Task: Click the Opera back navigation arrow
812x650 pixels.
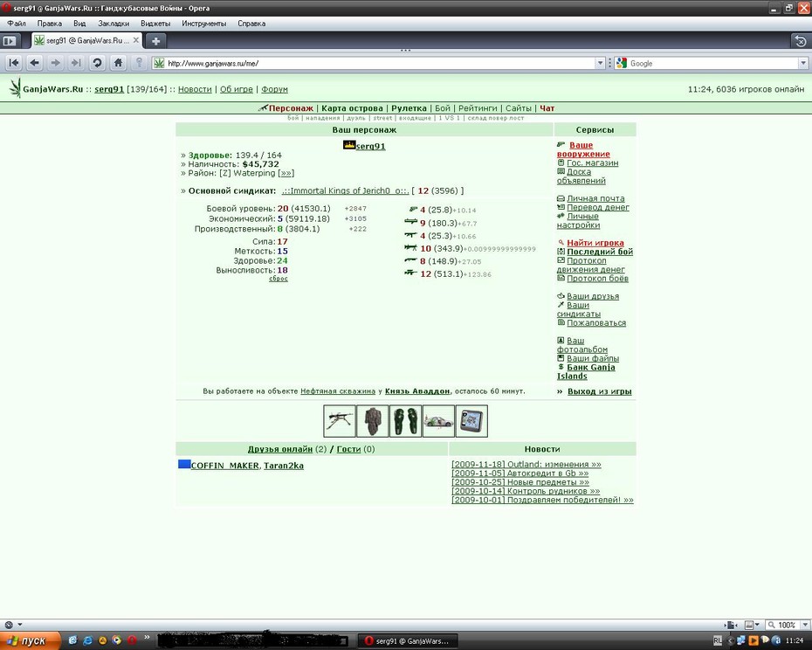Action: [x=35, y=63]
